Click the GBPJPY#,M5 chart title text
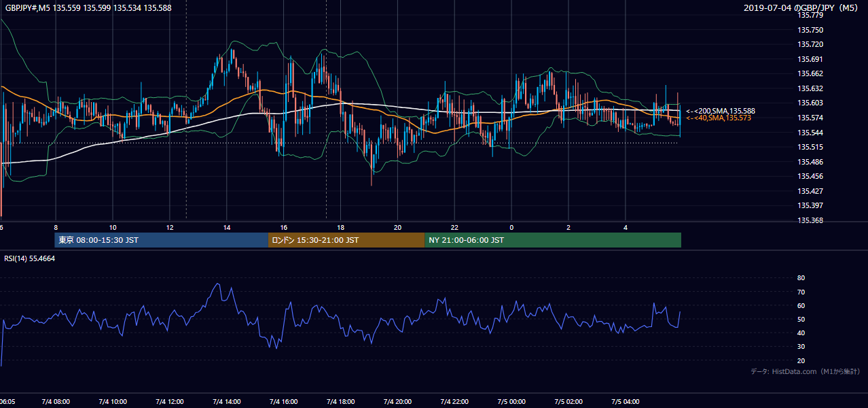The image size is (868, 408). [x=88, y=8]
